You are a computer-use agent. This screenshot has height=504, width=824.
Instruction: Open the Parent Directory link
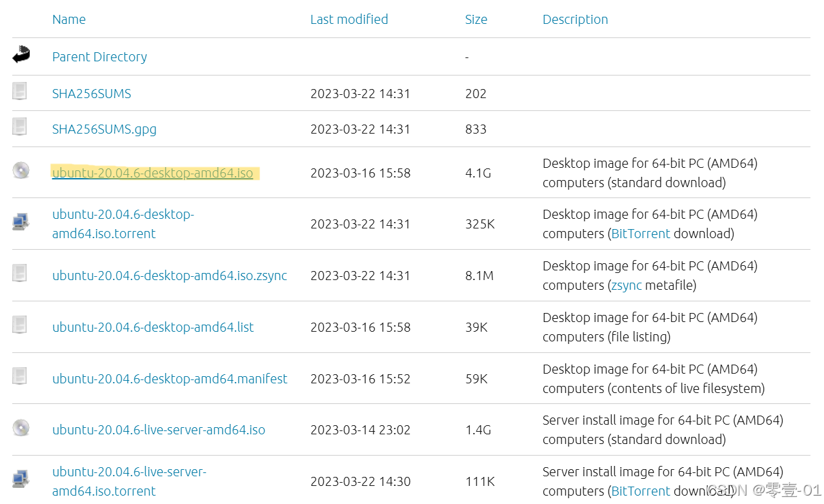point(99,57)
